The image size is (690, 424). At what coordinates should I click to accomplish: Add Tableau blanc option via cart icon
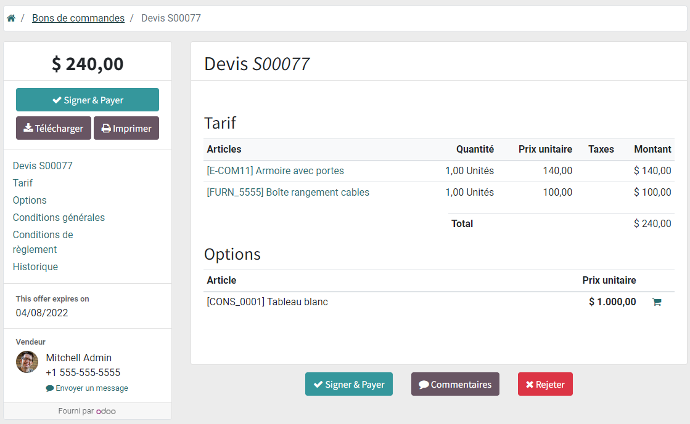pyautogui.click(x=657, y=302)
